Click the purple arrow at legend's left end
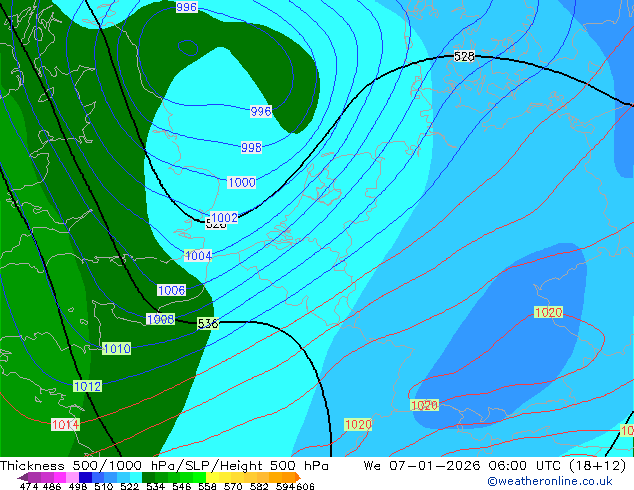The image size is (634, 490). click(22, 477)
